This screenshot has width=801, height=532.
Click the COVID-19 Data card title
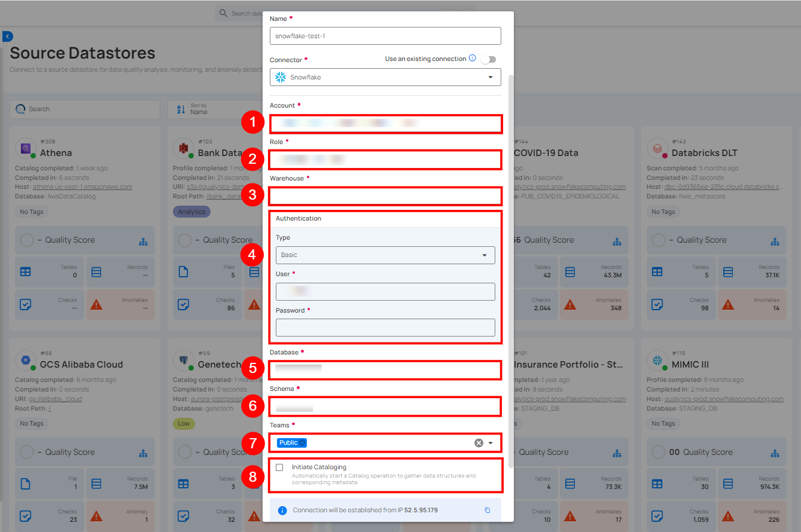[546, 152]
